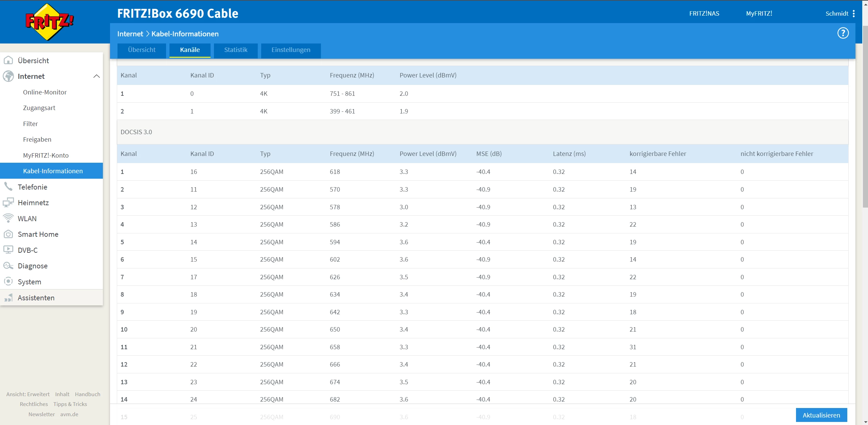Click the DVB-C monitor icon

pyautogui.click(x=8, y=250)
